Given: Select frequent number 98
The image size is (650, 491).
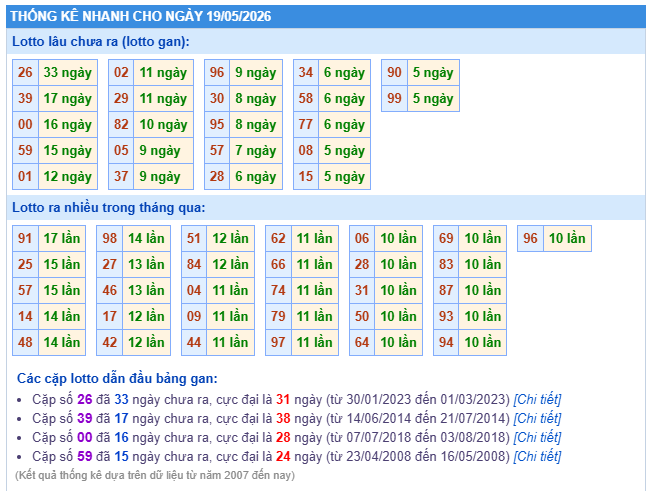Looking at the screenshot, I should [110, 238].
